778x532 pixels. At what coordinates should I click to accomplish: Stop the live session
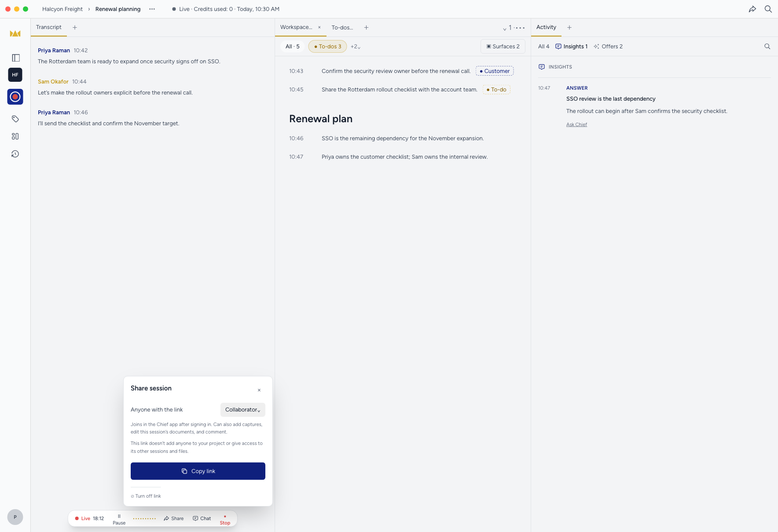point(225,519)
